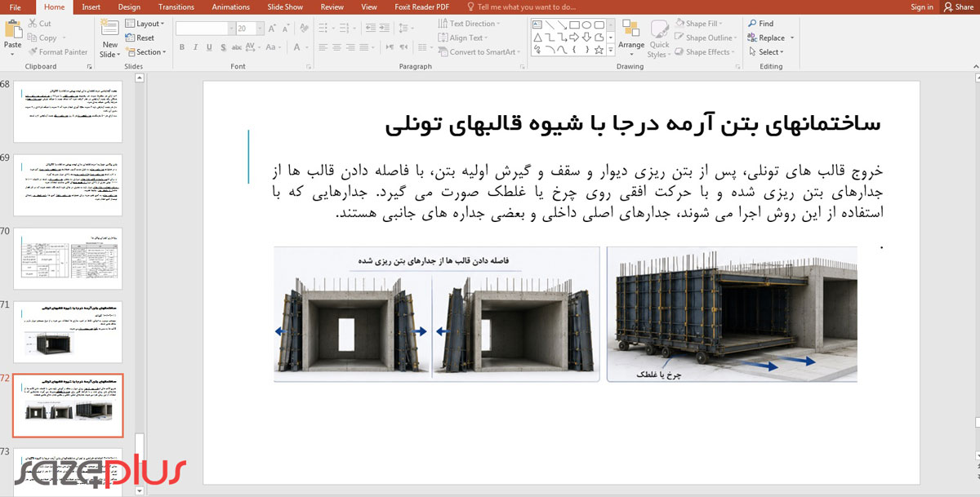
Task: Toggle Align Right paragraph alignment
Action: [x=351, y=47]
